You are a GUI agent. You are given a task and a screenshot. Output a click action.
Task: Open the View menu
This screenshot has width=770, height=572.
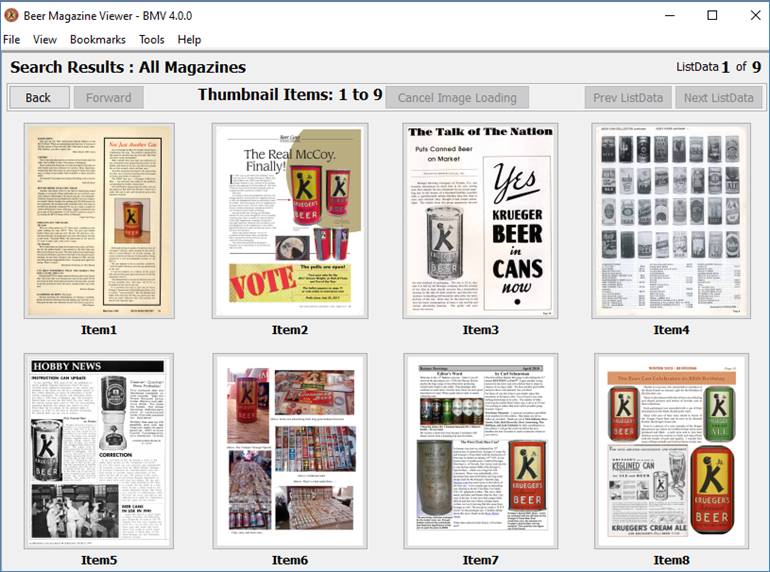point(45,39)
